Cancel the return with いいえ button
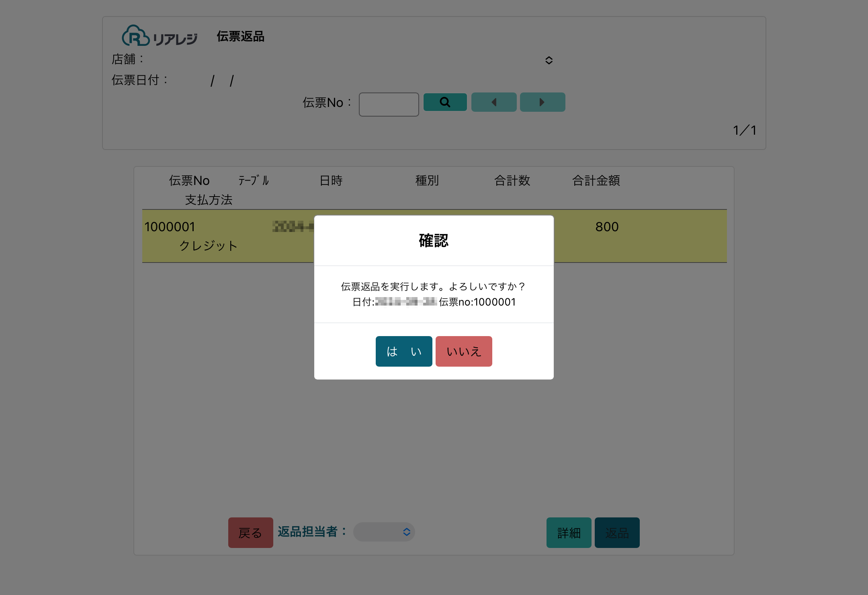Viewport: 868px width, 595px height. pos(463,351)
